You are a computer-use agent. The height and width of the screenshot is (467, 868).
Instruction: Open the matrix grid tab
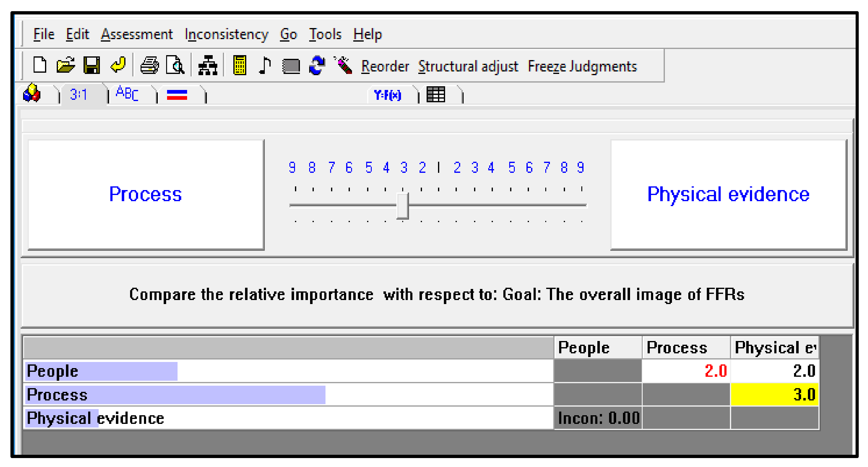436,95
